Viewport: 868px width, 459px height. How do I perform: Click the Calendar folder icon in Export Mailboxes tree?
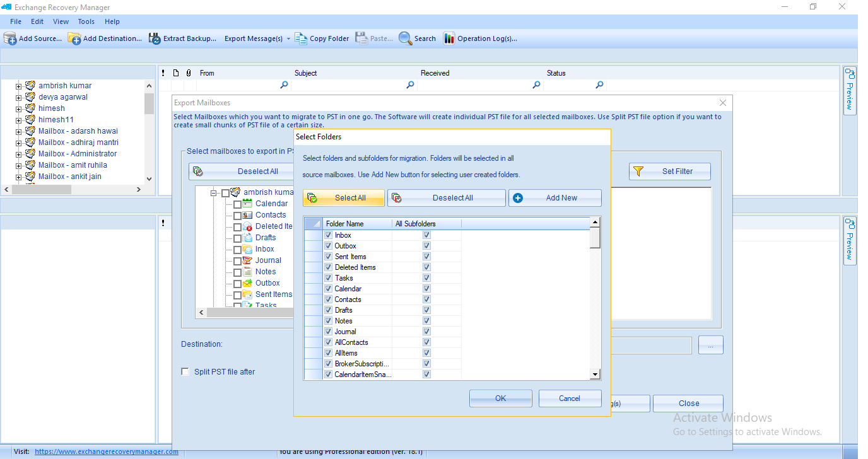247,204
